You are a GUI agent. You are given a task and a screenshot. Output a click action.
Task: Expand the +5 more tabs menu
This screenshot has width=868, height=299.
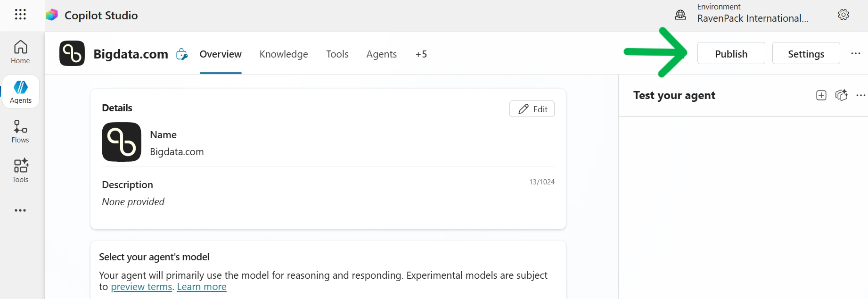[421, 54]
